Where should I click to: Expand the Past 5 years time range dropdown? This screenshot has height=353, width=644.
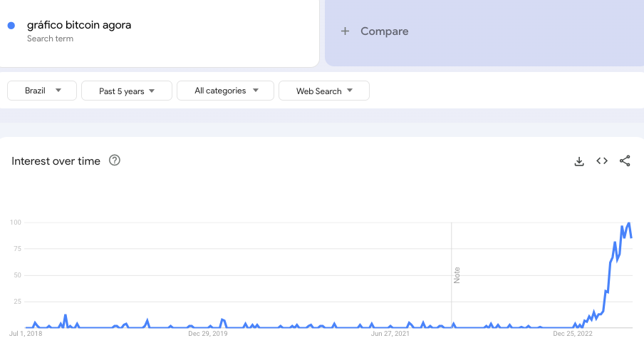point(127,91)
